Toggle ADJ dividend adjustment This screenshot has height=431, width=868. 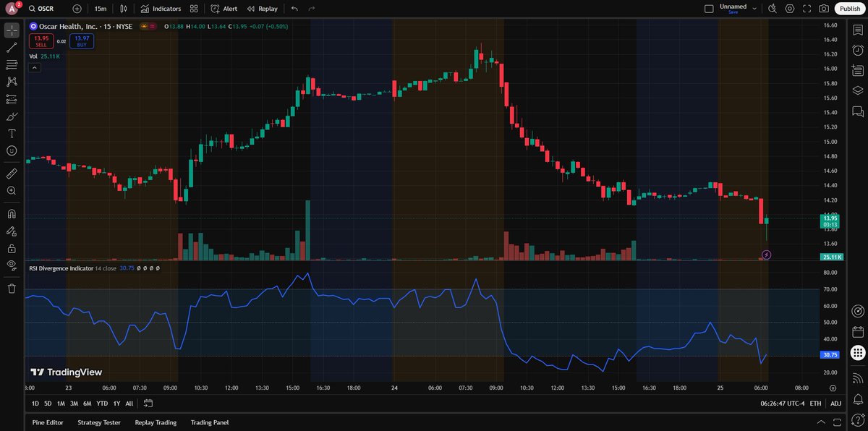coord(835,404)
